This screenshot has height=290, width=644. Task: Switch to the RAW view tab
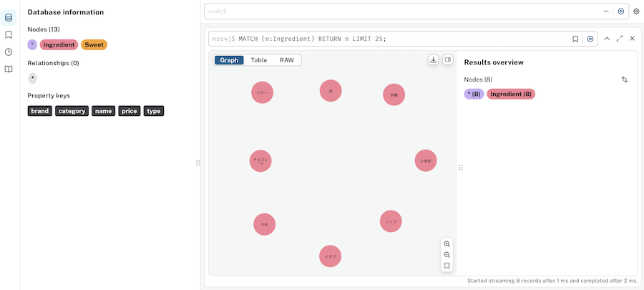pyautogui.click(x=287, y=60)
